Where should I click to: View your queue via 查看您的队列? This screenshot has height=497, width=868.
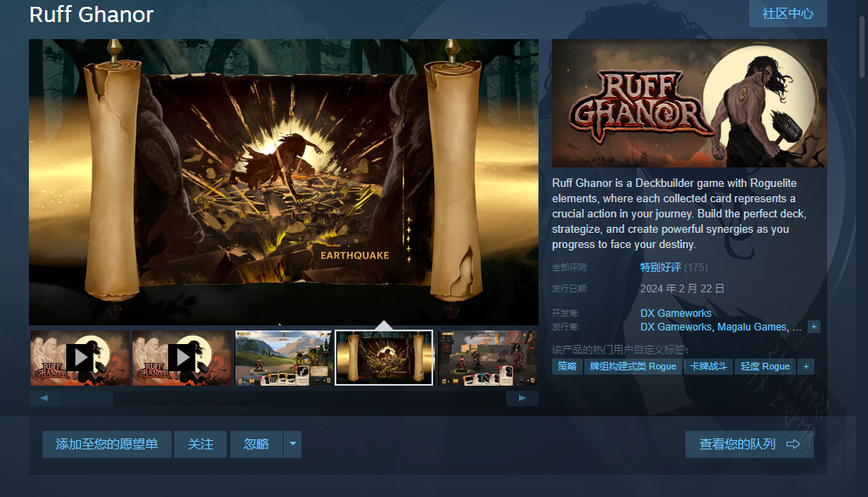click(749, 444)
